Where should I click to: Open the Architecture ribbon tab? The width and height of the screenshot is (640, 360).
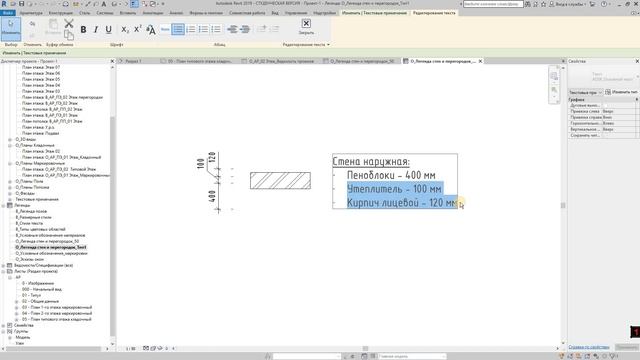(x=31, y=13)
